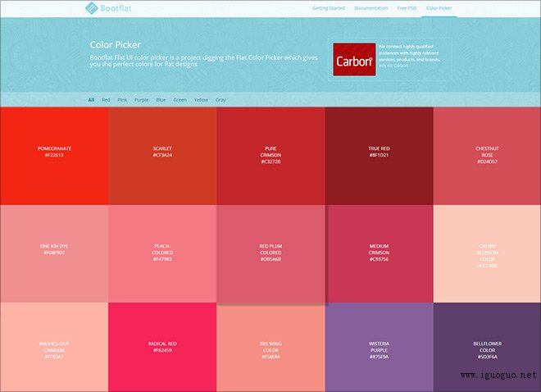The height and width of the screenshot is (392, 541).
Task: Open the Free PSD page
Action: point(407,8)
